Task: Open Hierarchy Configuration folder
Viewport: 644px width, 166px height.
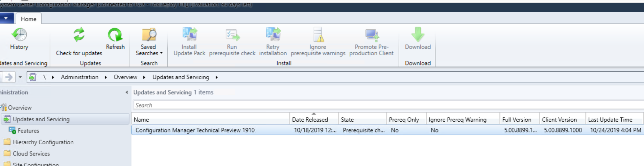Action: pyautogui.click(x=43, y=142)
